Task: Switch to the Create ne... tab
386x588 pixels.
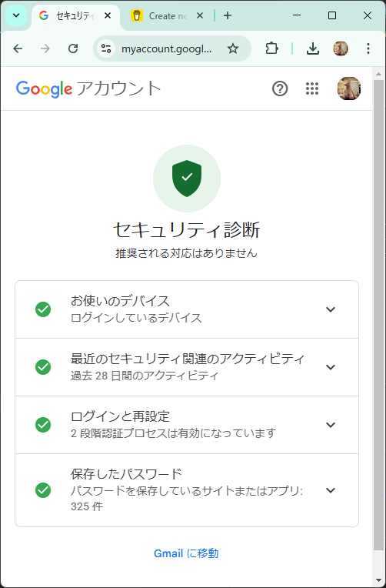Action: pyautogui.click(x=167, y=15)
